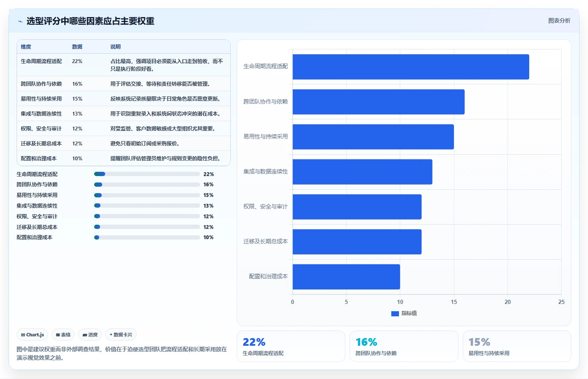Click the 配置和治理成本 progress bar
588x379 pixels.
[x=147, y=237]
